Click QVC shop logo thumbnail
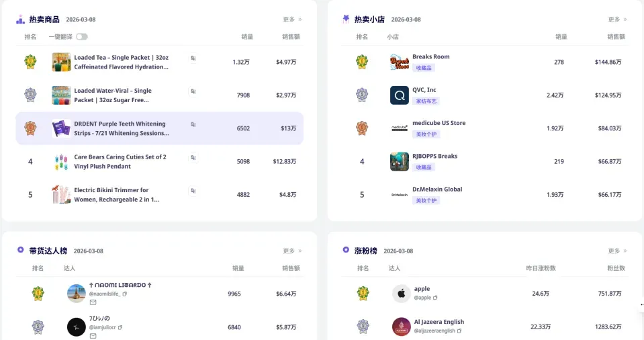The image size is (644, 340). pyautogui.click(x=399, y=95)
